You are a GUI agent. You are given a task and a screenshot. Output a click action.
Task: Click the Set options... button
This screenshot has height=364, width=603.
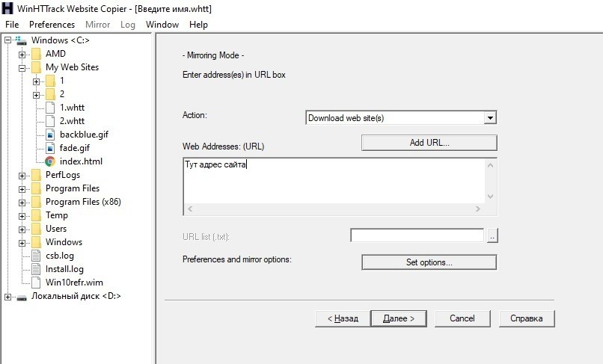429,262
